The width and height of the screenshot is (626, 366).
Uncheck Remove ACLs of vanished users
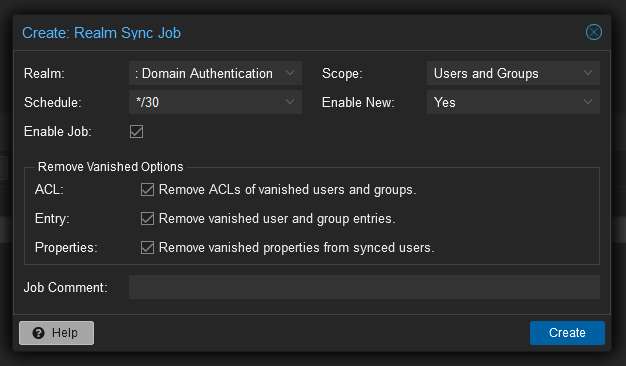[x=147, y=190]
